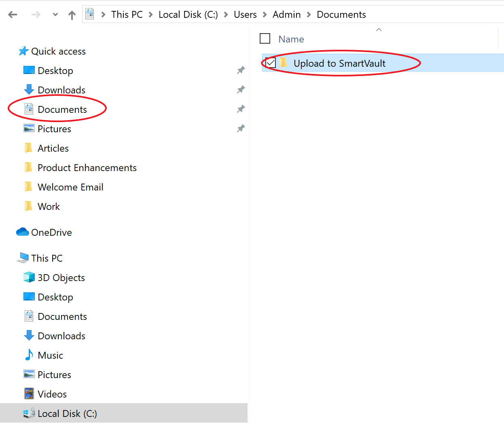This screenshot has width=504, height=425.
Task: Click the Pictures icon under This PC
Action: [29, 374]
